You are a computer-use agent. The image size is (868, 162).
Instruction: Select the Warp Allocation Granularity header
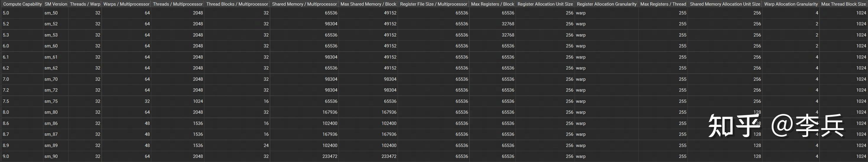pos(791,4)
